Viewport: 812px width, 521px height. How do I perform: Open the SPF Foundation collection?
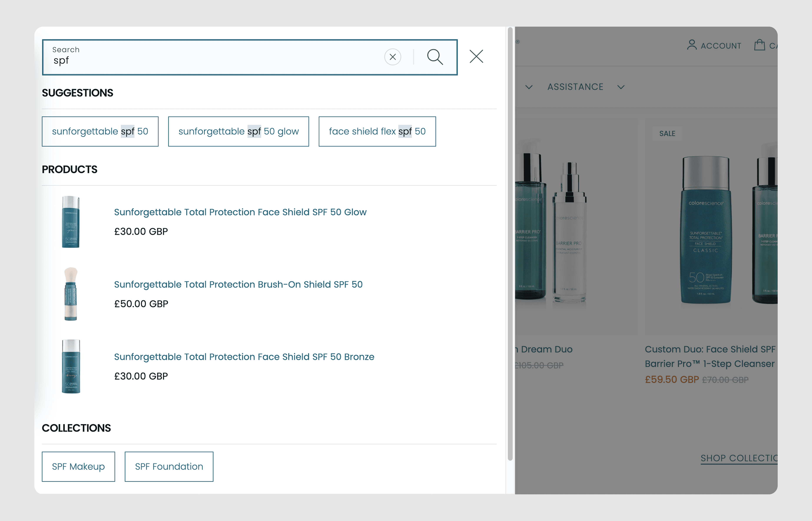coord(169,467)
